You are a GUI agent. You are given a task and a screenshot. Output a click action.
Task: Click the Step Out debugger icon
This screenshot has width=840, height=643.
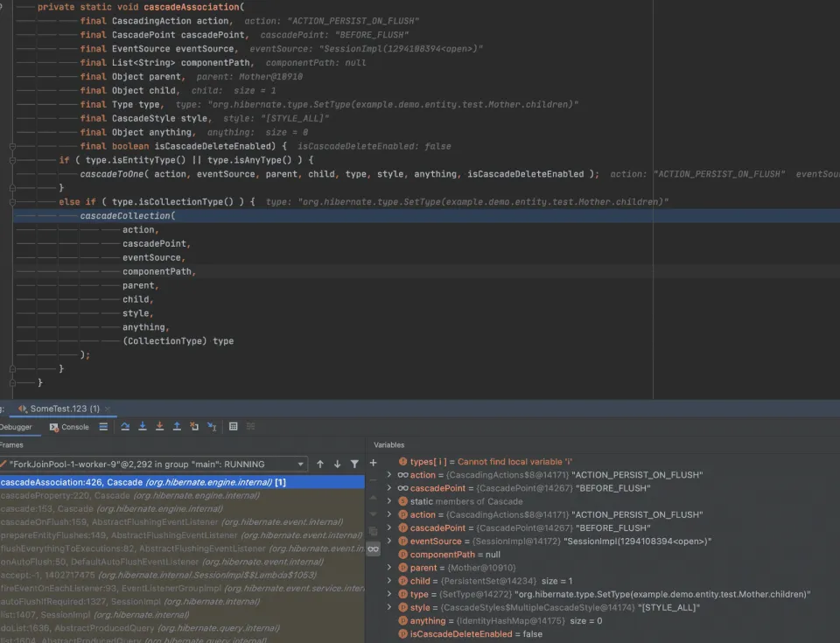tap(177, 427)
